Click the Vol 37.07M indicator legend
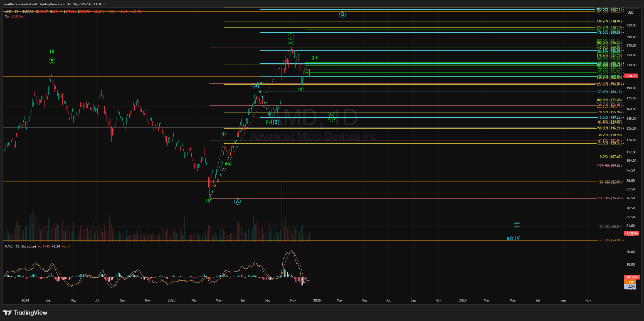 coord(14,16)
